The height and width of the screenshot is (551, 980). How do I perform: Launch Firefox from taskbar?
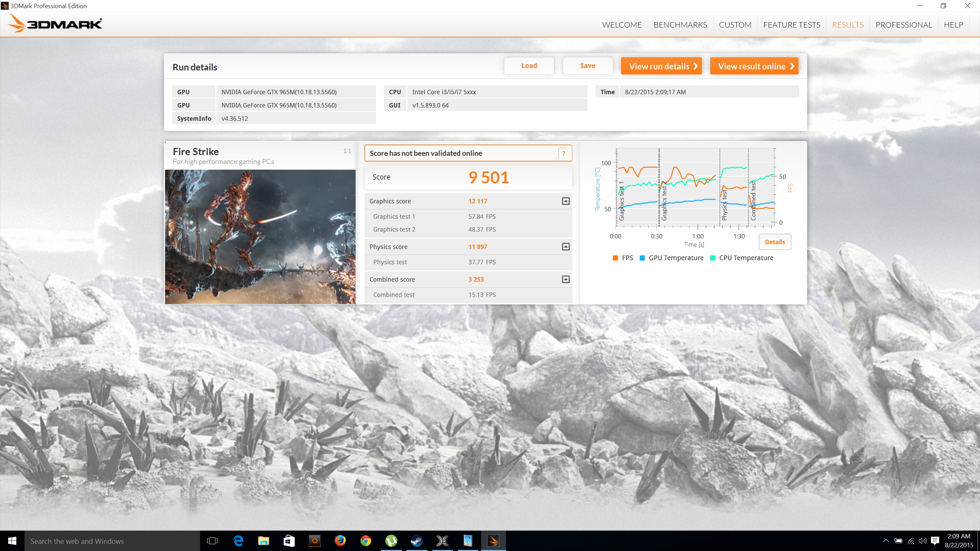340,541
